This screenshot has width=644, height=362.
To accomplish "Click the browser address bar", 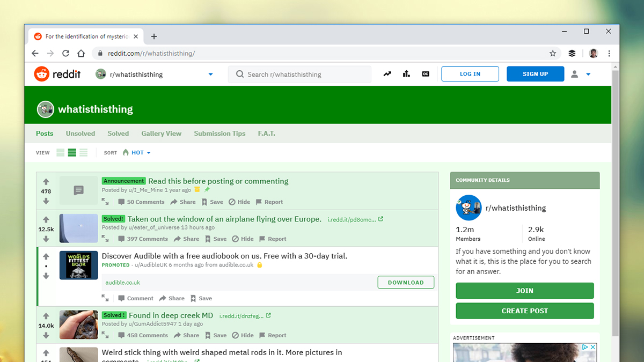I will (x=327, y=53).
